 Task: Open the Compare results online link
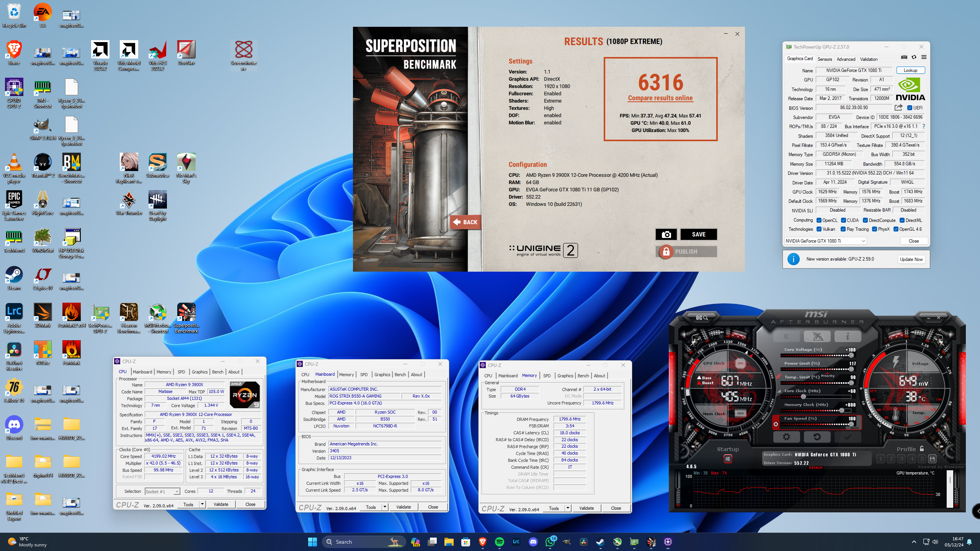(660, 98)
